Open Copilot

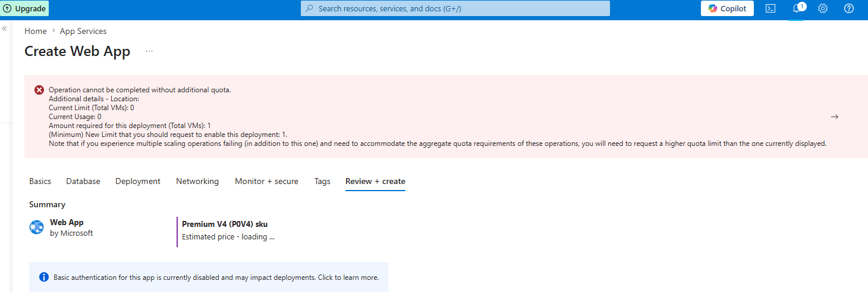[727, 8]
